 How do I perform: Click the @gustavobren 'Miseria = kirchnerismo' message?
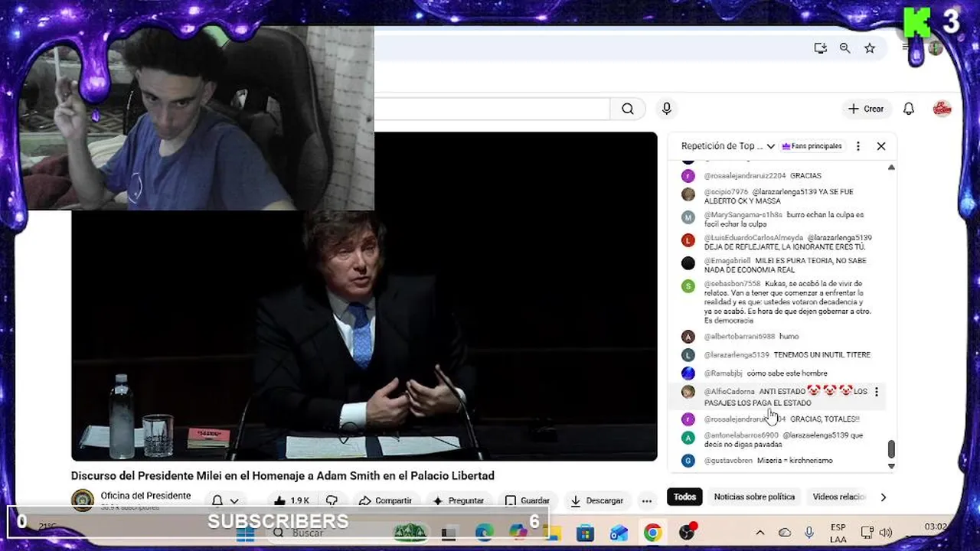(x=795, y=461)
